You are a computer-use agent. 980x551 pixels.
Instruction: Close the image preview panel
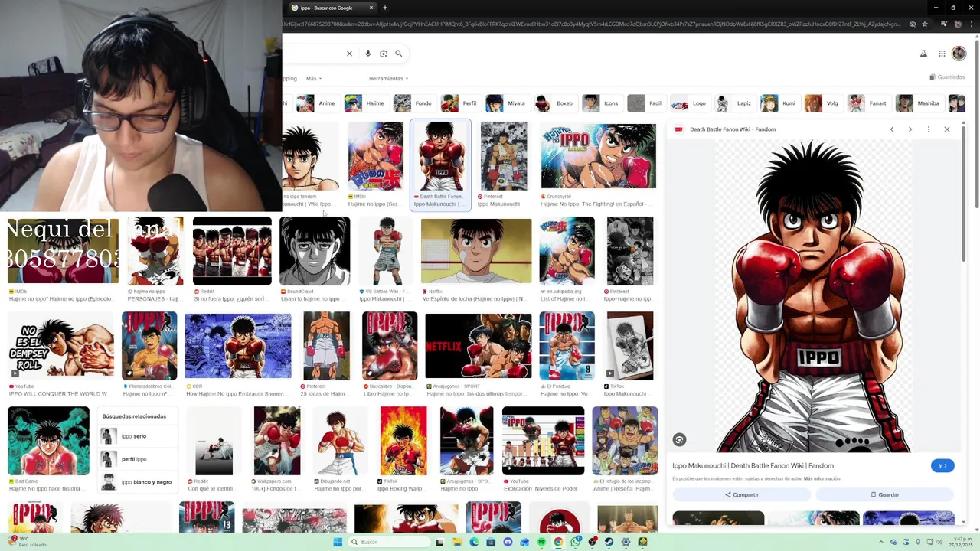(x=947, y=129)
